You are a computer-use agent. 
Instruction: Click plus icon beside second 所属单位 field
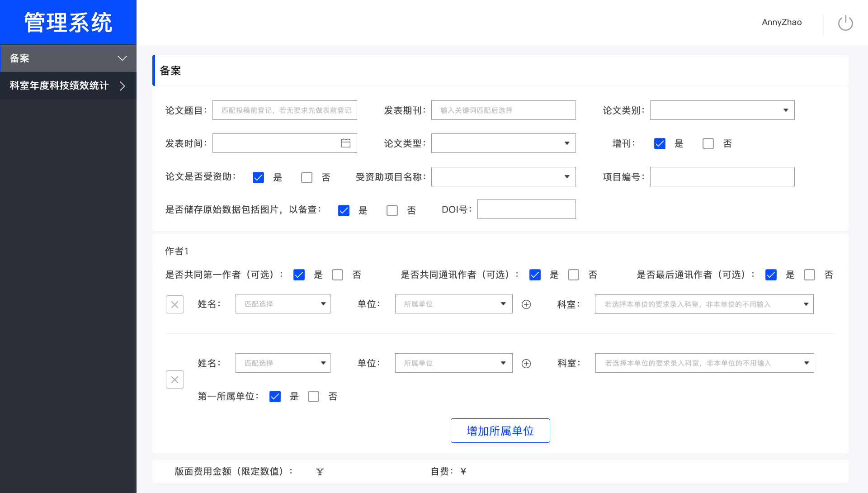pyautogui.click(x=526, y=364)
